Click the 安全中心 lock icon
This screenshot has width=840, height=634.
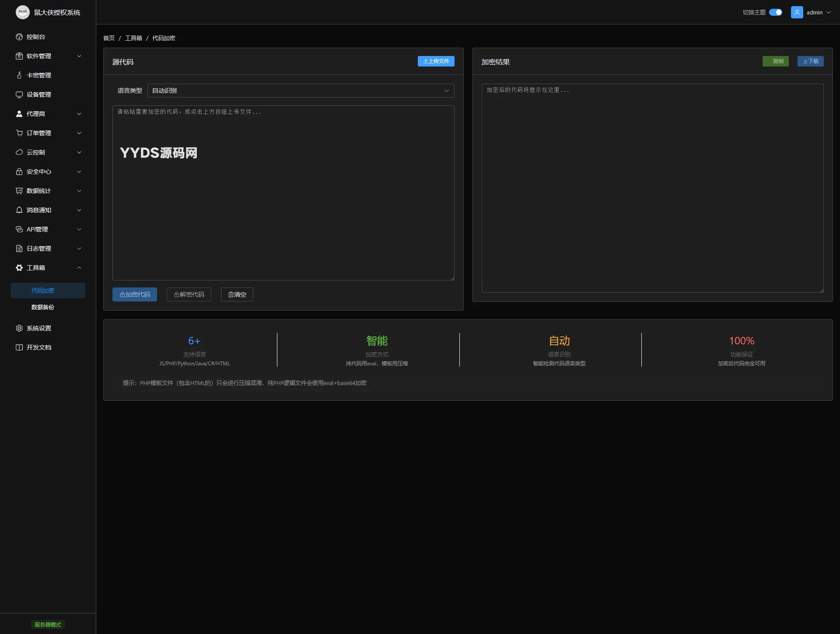(19, 172)
